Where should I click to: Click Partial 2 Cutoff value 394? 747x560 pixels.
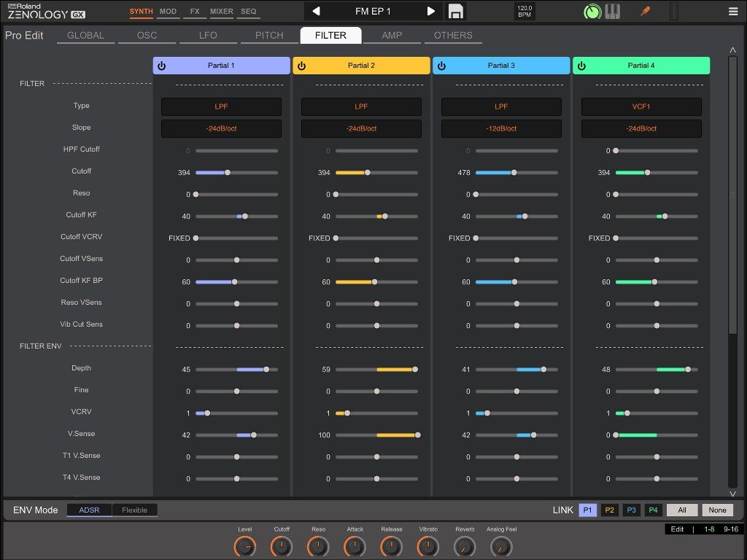point(324,172)
